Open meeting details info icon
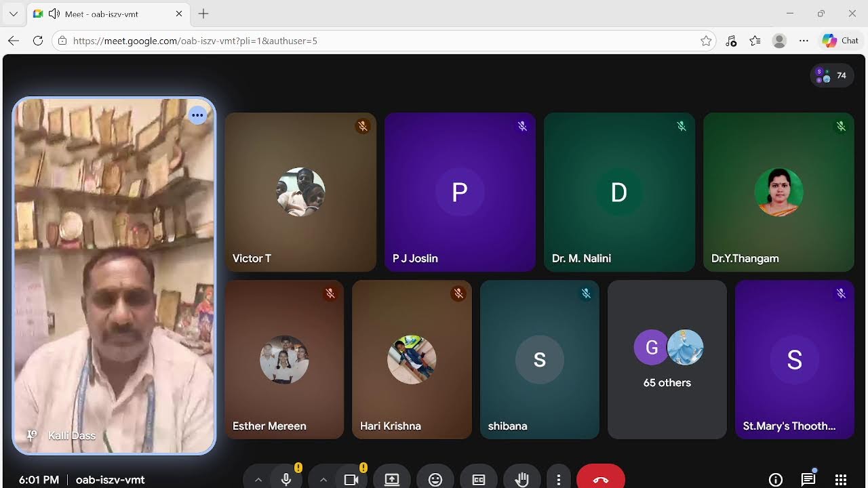Image resolution: width=868 pixels, height=488 pixels. coord(776,479)
